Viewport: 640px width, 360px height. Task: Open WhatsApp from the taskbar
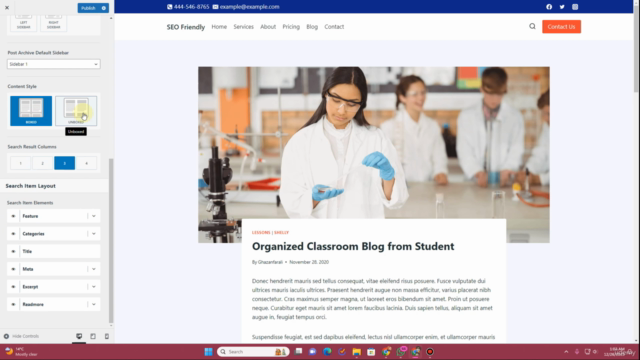point(401,352)
